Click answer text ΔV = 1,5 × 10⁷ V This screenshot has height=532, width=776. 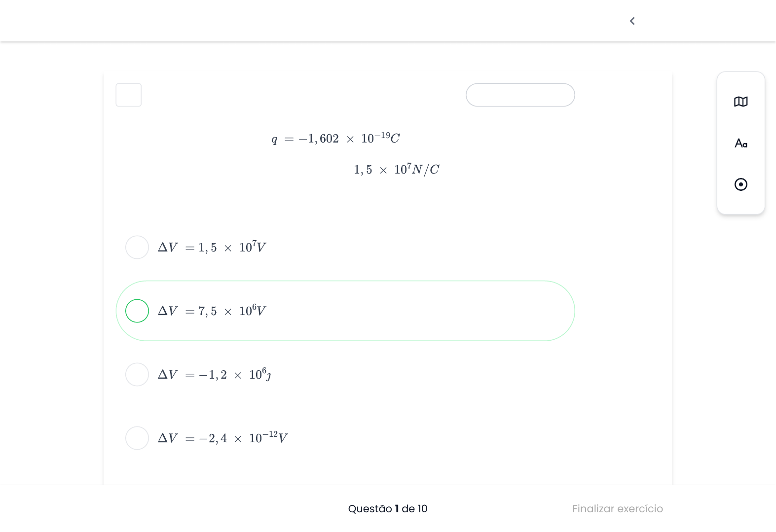(212, 247)
